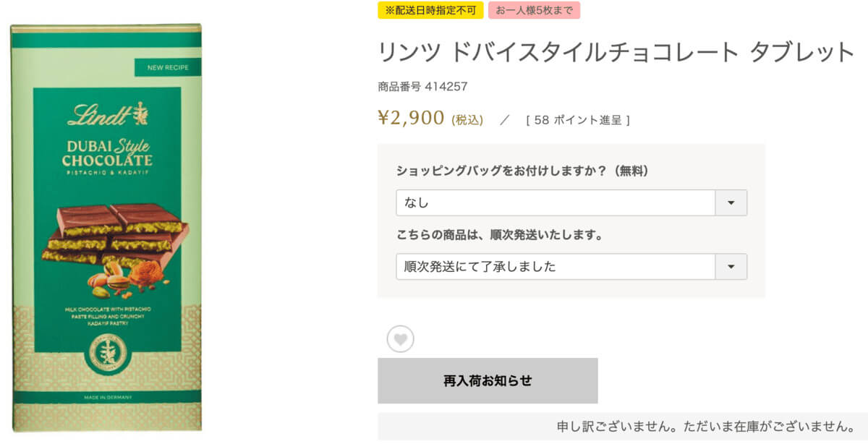868x444 pixels.
Task: Click the 順次発送にて了承しました selection field
Action: 555,267
